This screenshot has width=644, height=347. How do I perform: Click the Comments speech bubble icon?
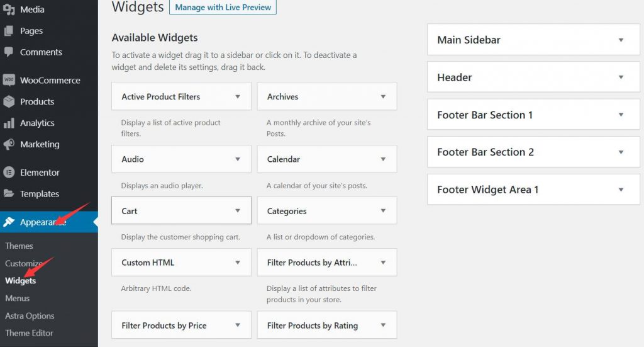pyautogui.click(x=9, y=52)
